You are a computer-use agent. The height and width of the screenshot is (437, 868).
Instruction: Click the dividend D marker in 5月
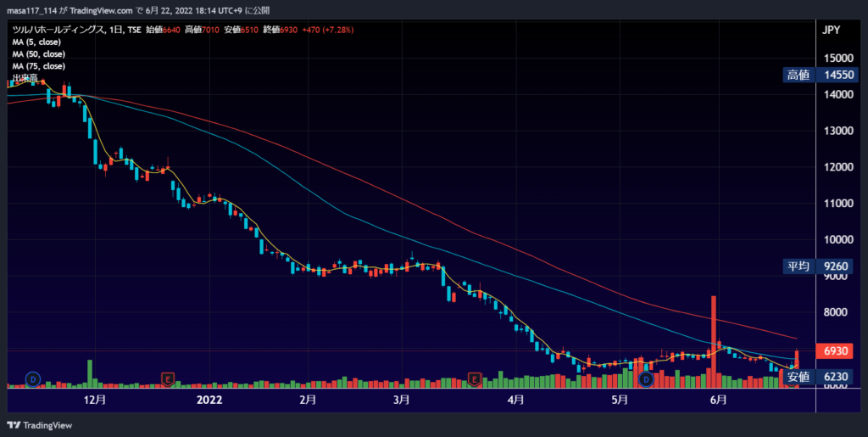point(645,379)
